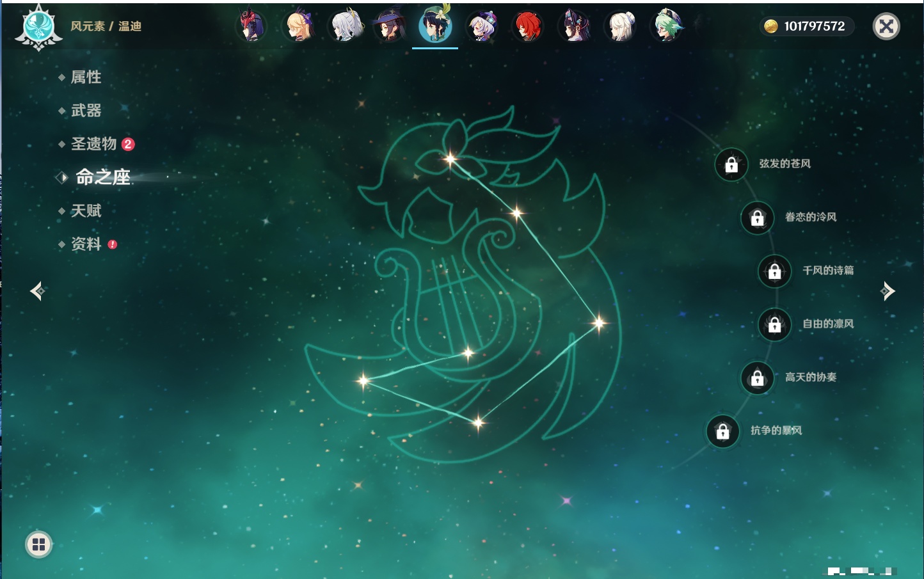Click the lock icon for 自由的凛风
Viewport: 924px width, 579px height.
[x=774, y=324]
